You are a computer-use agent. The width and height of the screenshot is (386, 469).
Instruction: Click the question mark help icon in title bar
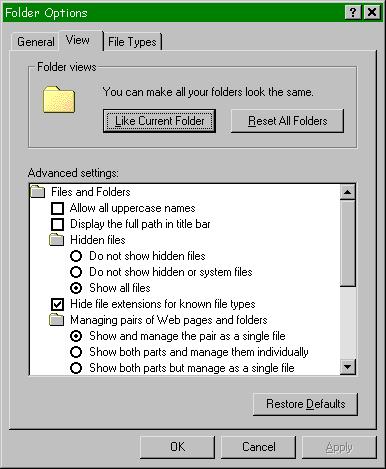tap(353, 13)
